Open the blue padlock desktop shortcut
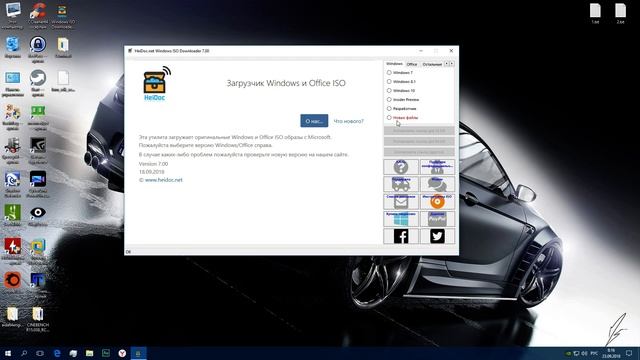640x360 pixels. click(38, 48)
